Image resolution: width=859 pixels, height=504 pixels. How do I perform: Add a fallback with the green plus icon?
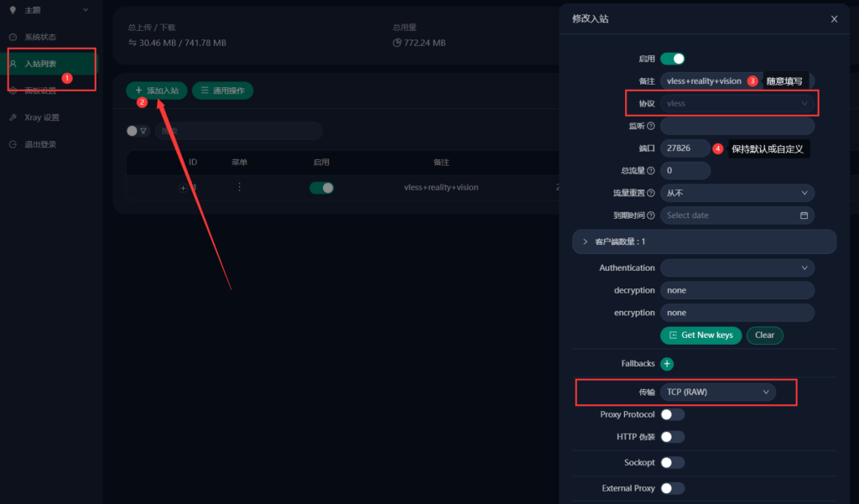coord(667,364)
